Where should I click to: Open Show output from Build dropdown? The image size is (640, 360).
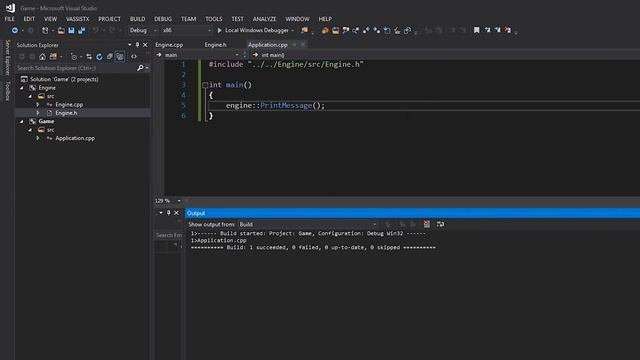coord(308,224)
